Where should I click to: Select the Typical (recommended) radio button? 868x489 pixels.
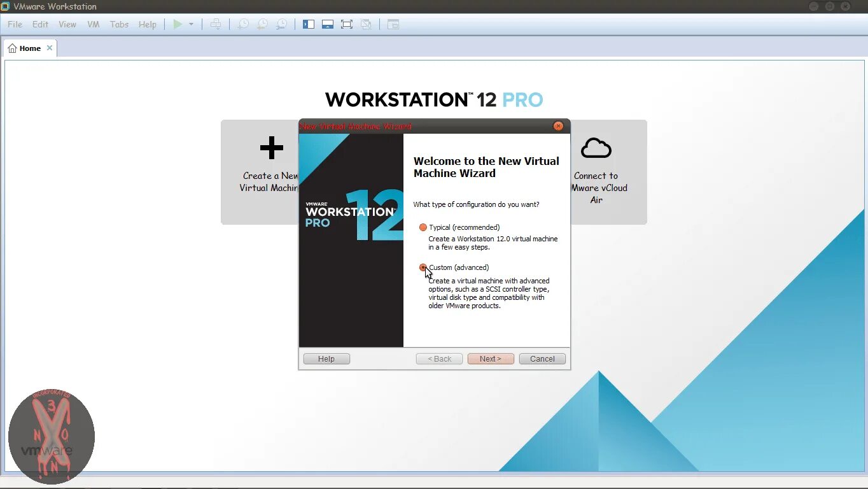(423, 227)
